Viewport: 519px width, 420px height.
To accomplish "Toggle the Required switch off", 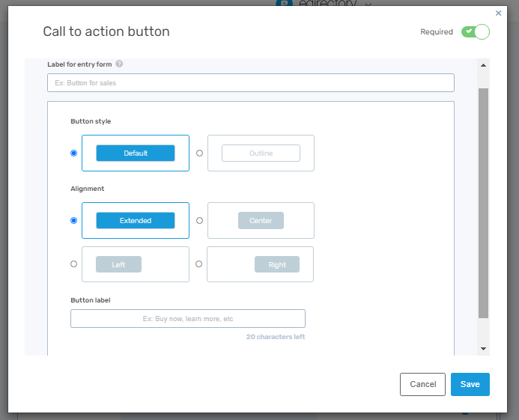I will point(475,31).
